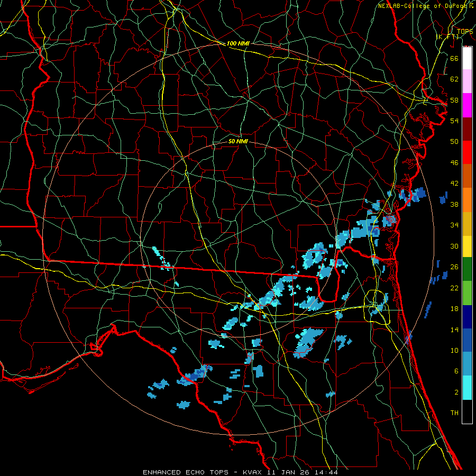Screen dimensions: 476x476
Task: Click the "ENHANCED ECHO TOPS" product title
Action: pos(186,472)
